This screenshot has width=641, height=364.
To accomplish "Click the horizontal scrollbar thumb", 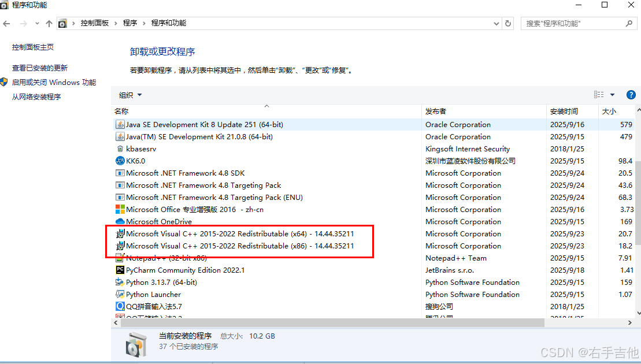I will 332,323.
